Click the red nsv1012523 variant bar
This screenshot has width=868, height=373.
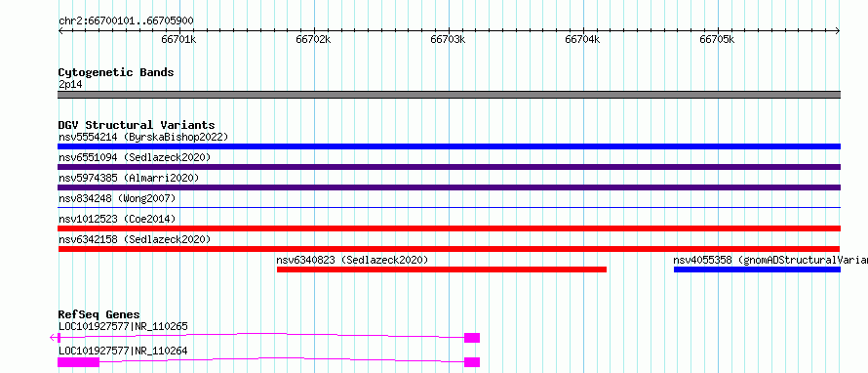[449, 228]
